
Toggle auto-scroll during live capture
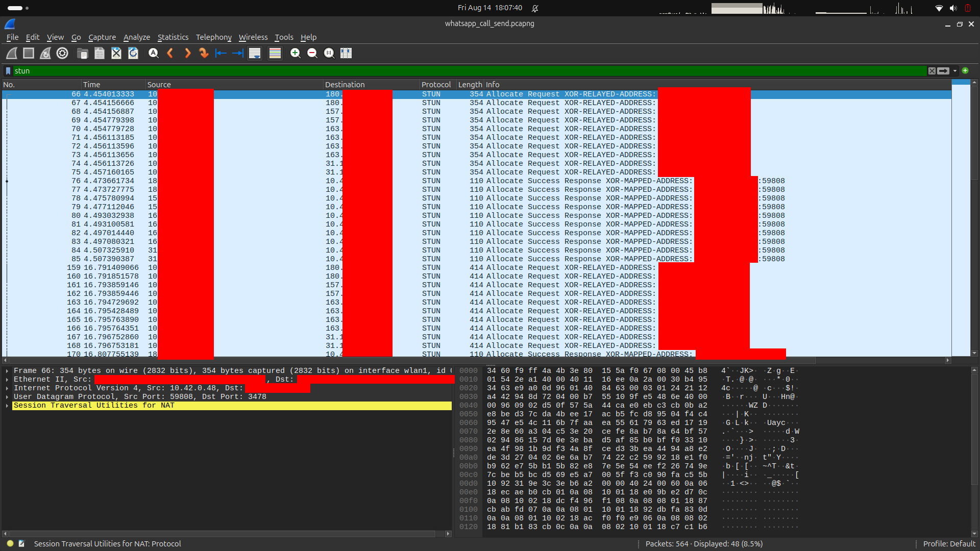click(255, 53)
